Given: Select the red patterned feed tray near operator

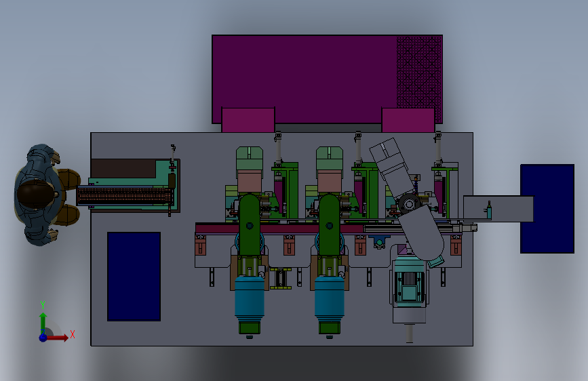Looking at the screenshot, I should [123, 196].
